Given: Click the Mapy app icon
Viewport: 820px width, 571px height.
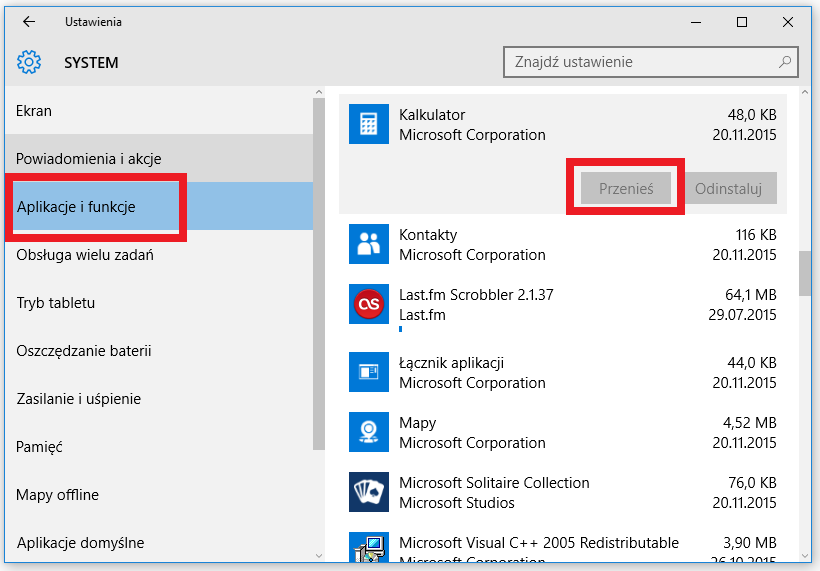Looking at the screenshot, I should coord(369,432).
